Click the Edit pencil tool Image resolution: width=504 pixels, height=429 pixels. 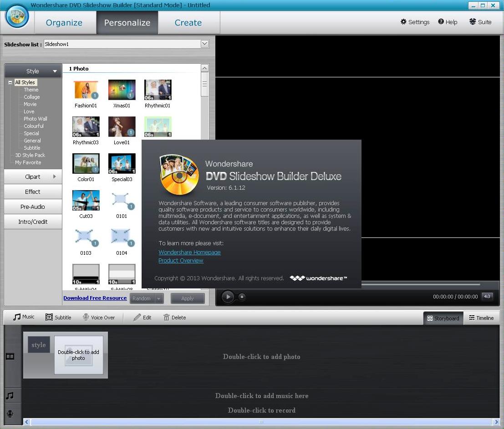click(142, 318)
